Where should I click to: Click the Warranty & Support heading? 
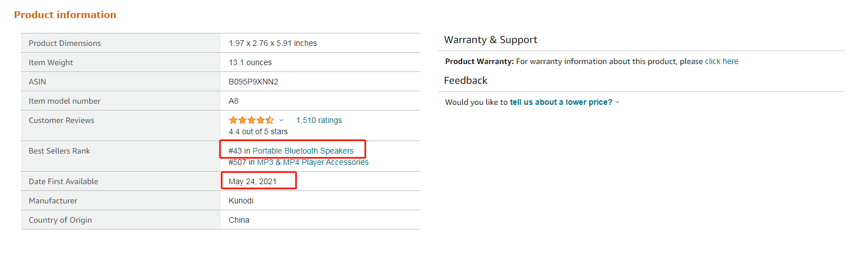pyautogui.click(x=490, y=40)
